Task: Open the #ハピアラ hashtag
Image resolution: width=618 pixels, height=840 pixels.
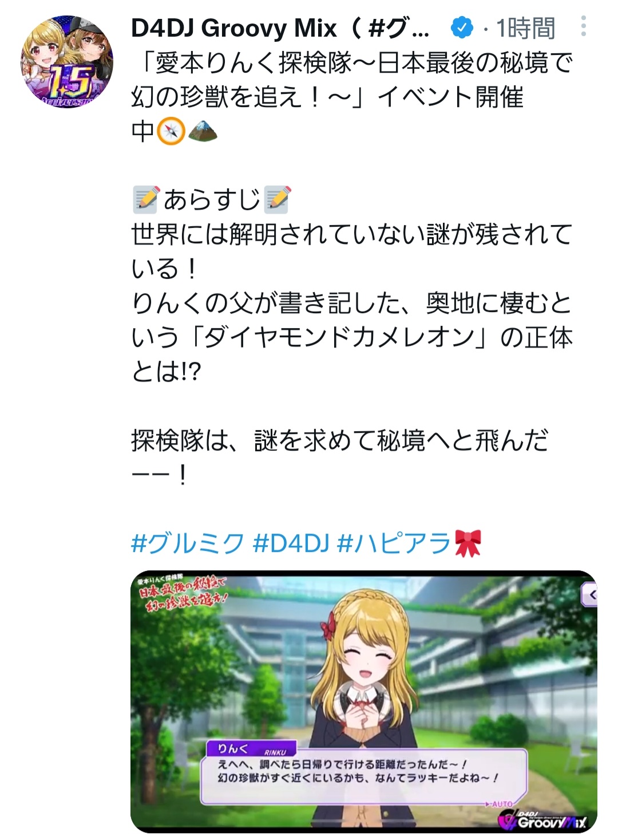Action: [394, 543]
